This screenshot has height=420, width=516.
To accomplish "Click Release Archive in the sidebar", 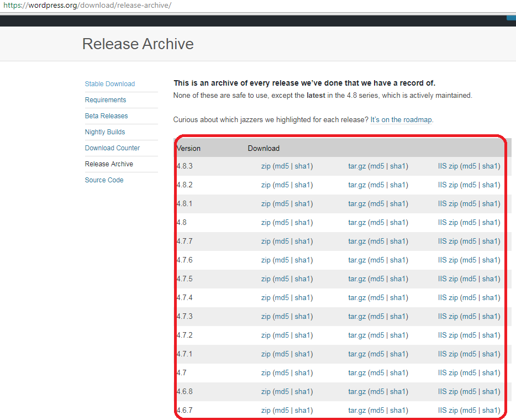I will coord(109,164).
